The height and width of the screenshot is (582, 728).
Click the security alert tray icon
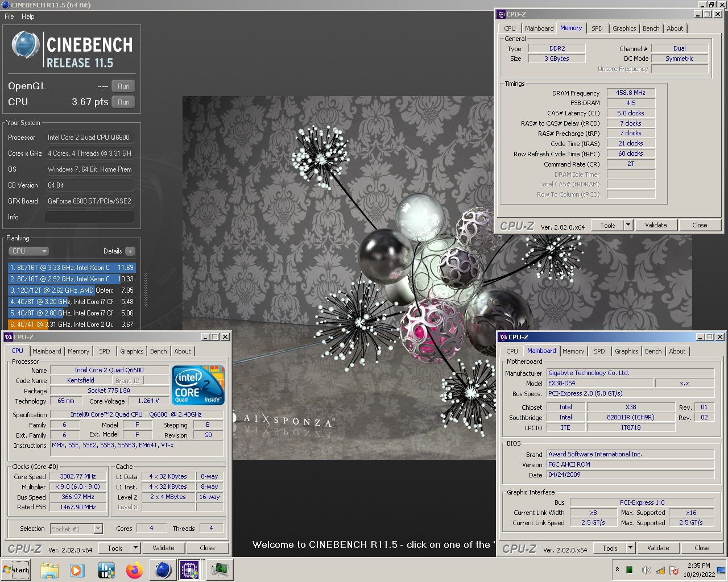pos(674,570)
